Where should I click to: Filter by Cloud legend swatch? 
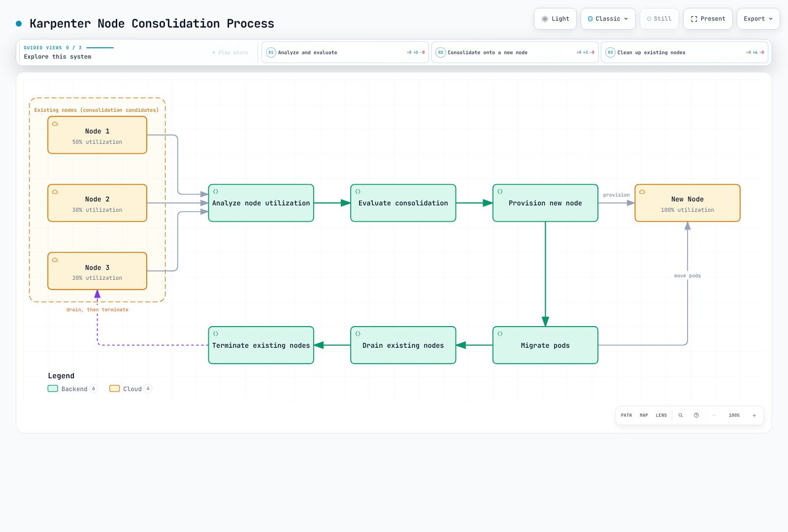pyautogui.click(x=115, y=389)
